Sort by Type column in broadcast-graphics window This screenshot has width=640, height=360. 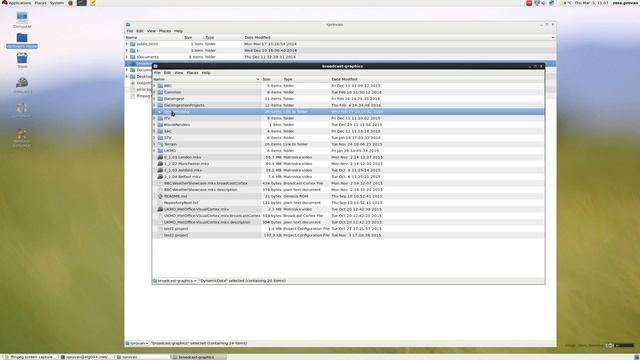click(306, 79)
